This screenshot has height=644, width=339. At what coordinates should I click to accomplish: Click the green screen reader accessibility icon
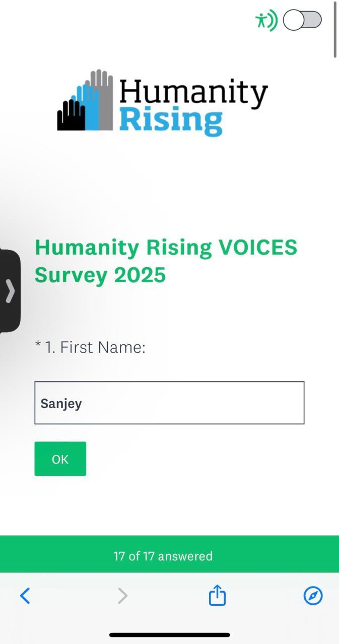266,21
